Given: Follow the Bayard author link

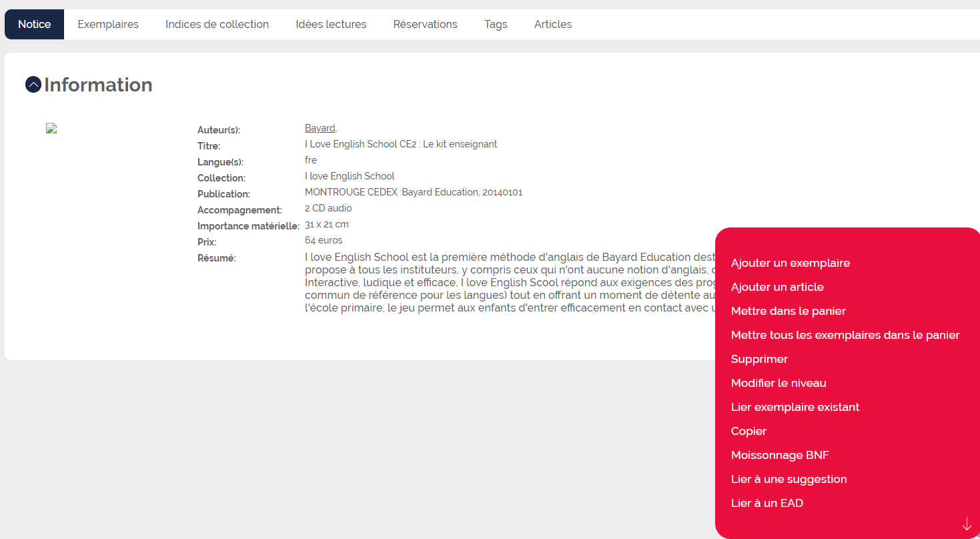Looking at the screenshot, I should pyautogui.click(x=320, y=128).
